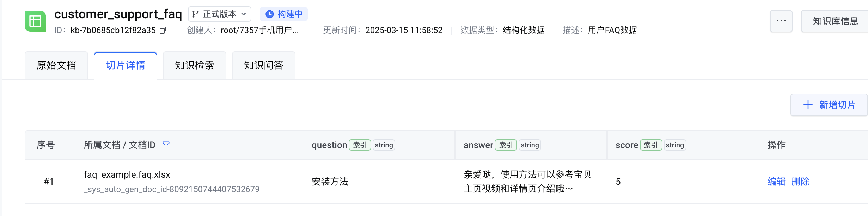Open the three-dot more options menu
868x216 pixels.
781,21
